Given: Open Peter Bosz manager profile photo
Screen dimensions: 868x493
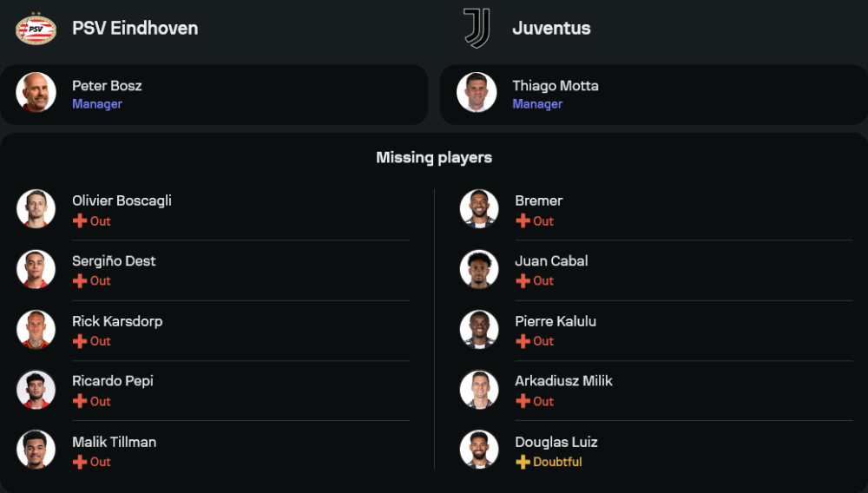Looking at the screenshot, I should (36, 93).
